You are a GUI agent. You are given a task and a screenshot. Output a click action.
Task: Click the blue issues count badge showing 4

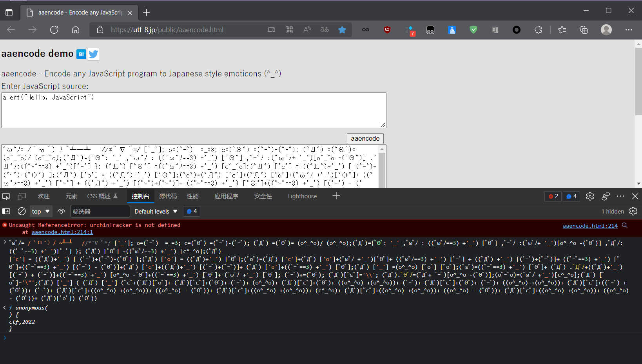(x=571, y=196)
